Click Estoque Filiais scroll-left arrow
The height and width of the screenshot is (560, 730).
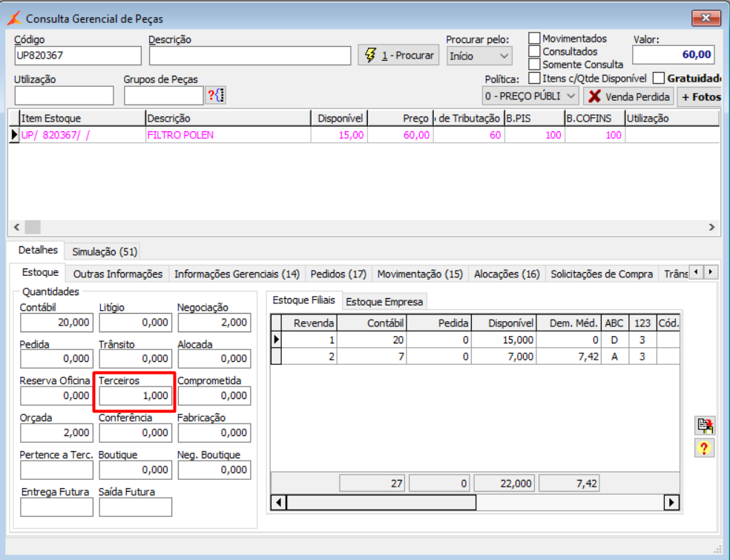[278, 503]
